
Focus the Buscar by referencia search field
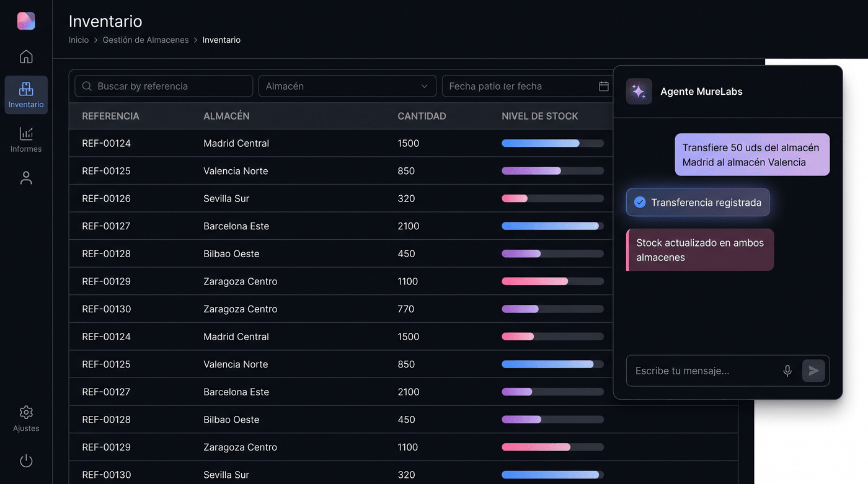point(164,86)
